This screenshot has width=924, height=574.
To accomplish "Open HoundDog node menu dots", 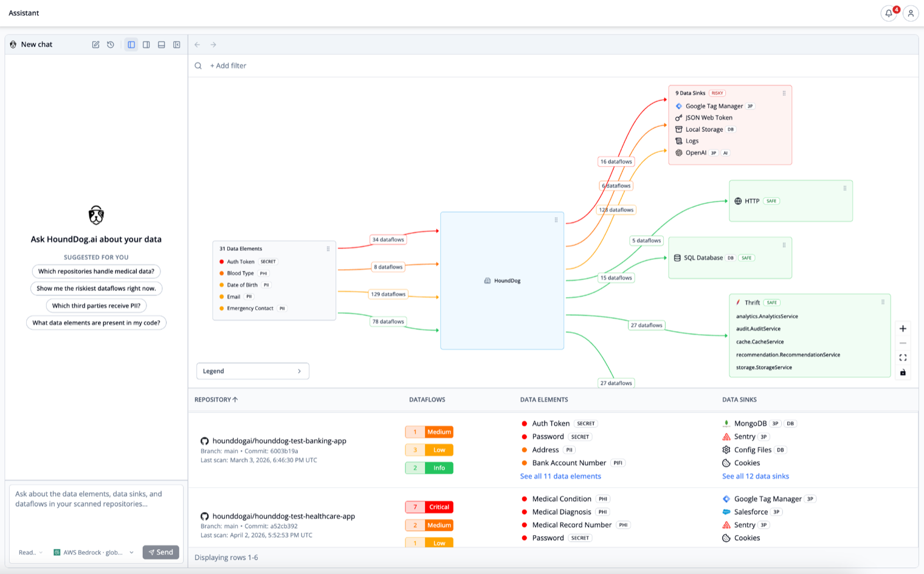I will 556,220.
